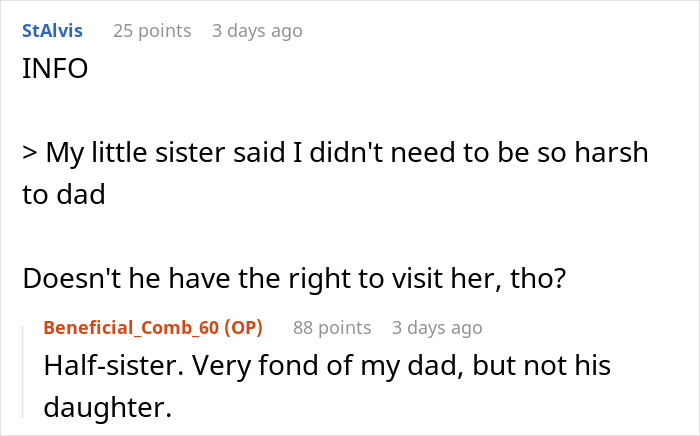
Task: Open StAlvis user profile link
Action: tap(52, 31)
